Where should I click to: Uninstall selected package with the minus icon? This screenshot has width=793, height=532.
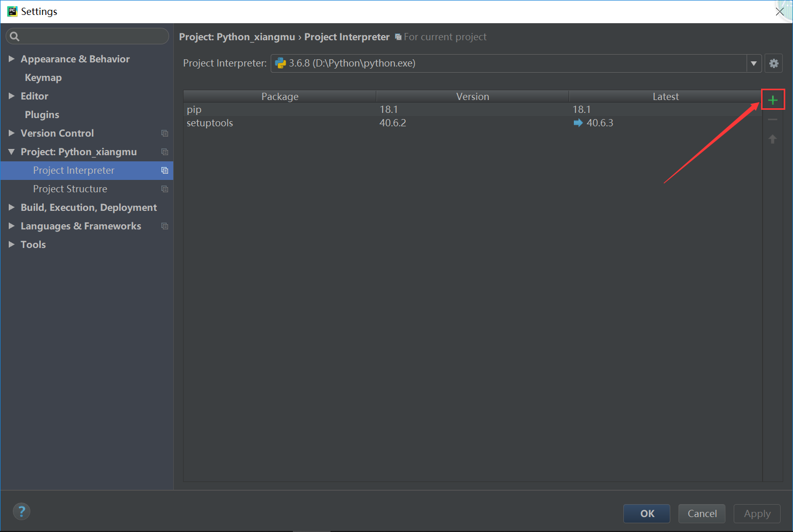(x=772, y=119)
